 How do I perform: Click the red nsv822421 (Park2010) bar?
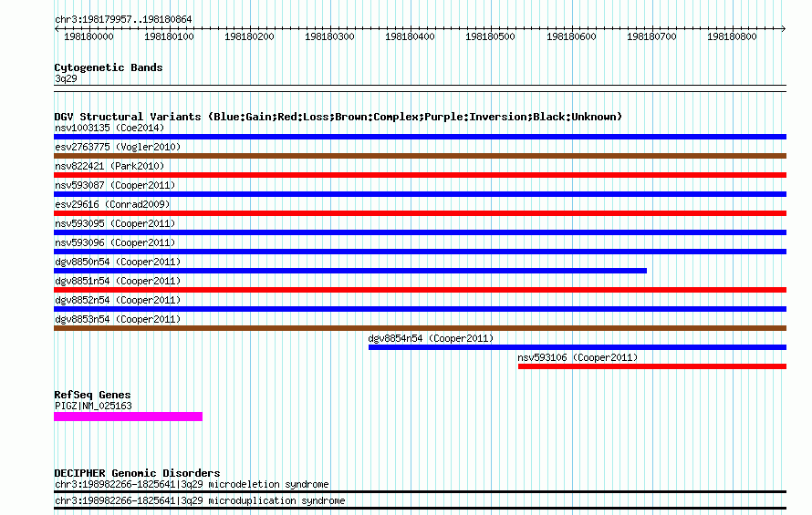click(420, 175)
